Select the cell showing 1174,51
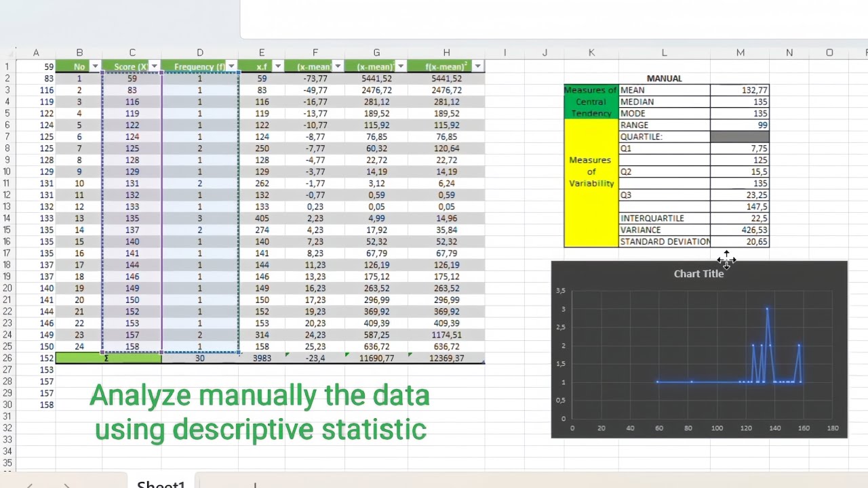The width and height of the screenshot is (868, 488). 446,335
